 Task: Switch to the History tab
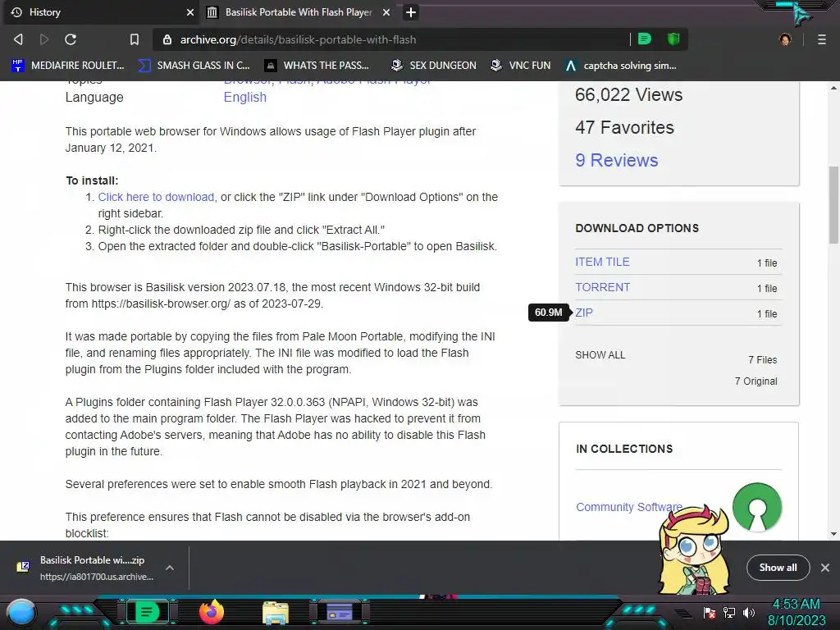102,12
